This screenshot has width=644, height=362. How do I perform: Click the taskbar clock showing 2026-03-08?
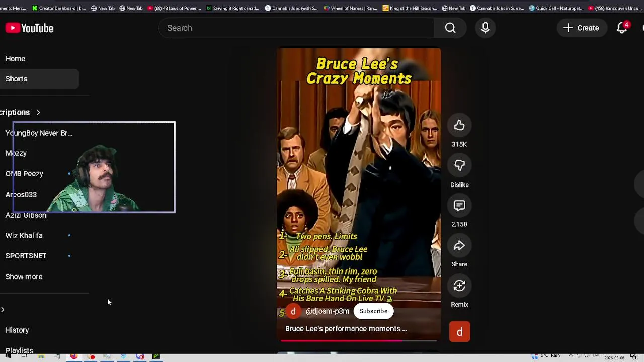click(613, 358)
